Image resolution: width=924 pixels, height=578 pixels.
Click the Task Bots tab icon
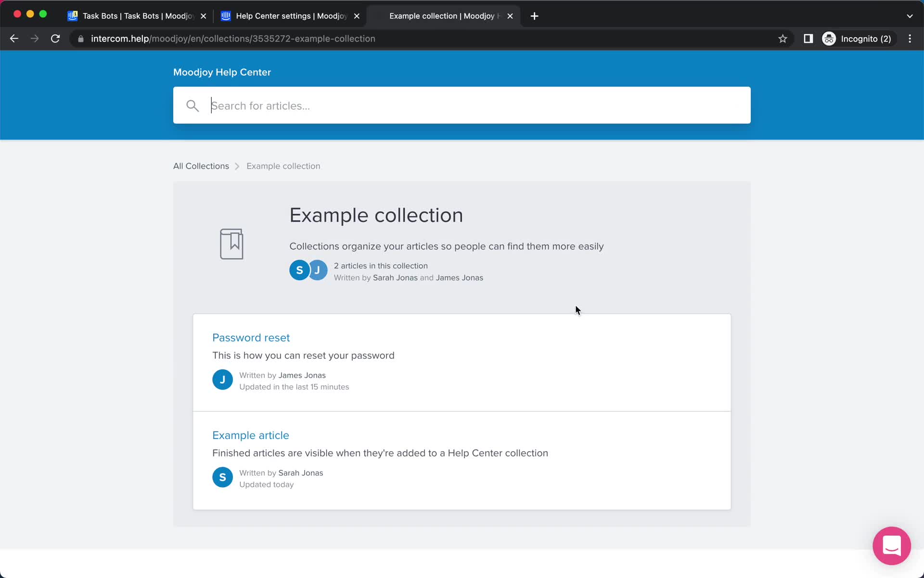pos(73,14)
